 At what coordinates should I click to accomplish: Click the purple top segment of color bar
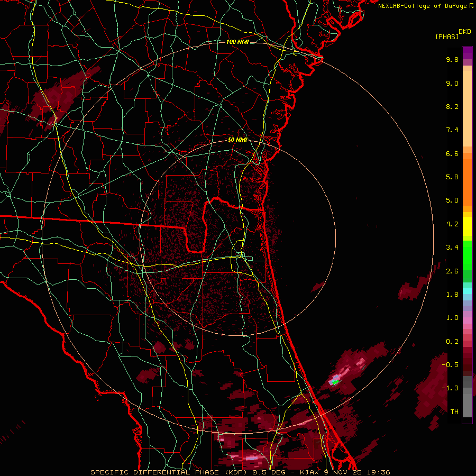467,53
